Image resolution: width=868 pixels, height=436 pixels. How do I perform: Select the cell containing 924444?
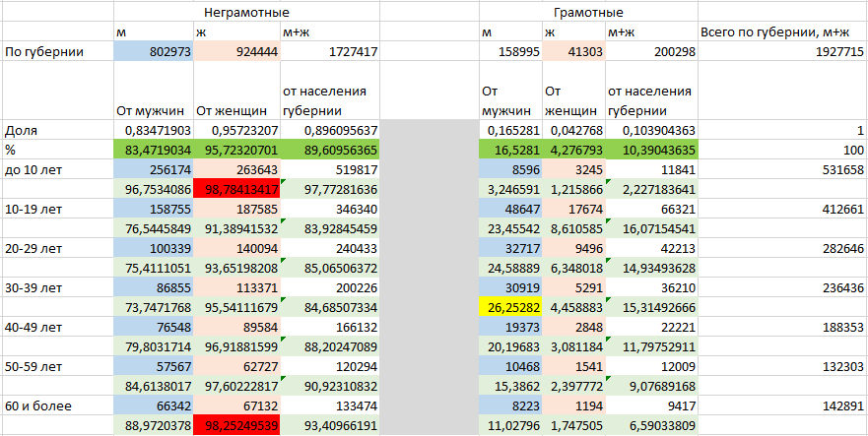click(236, 52)
